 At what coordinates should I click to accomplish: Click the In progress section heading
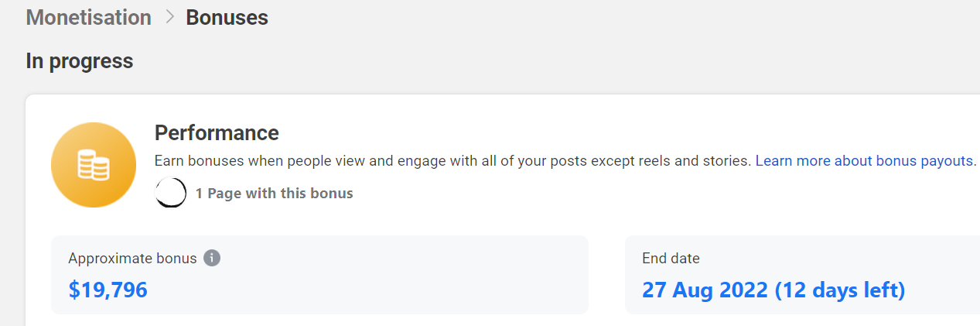[x=80, y=61]
